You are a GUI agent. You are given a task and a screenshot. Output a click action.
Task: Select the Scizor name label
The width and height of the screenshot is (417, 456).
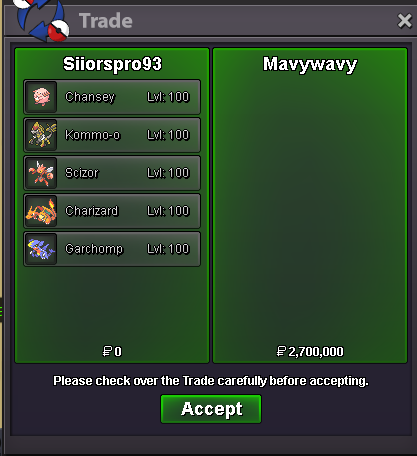click(82, 173)
